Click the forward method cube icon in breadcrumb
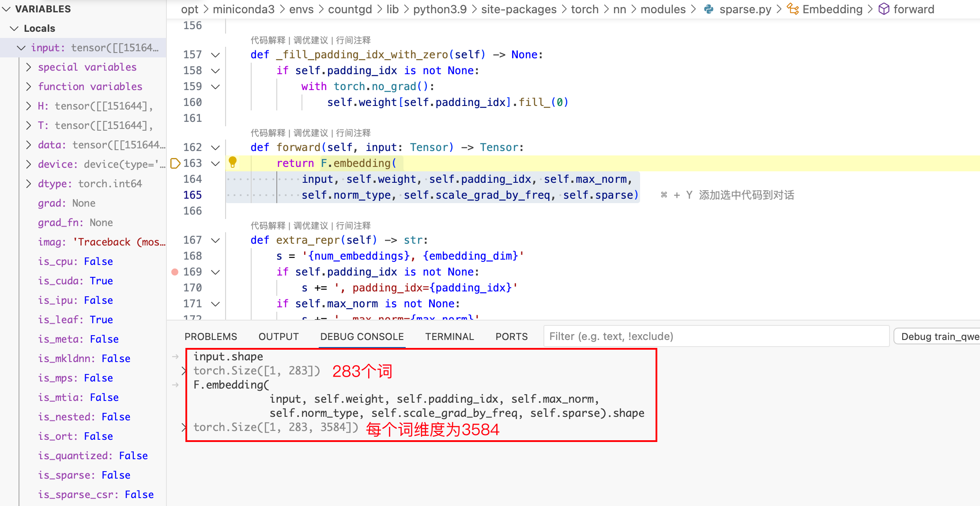This screenshot has height=506, width=980. (x=884, y=9)
